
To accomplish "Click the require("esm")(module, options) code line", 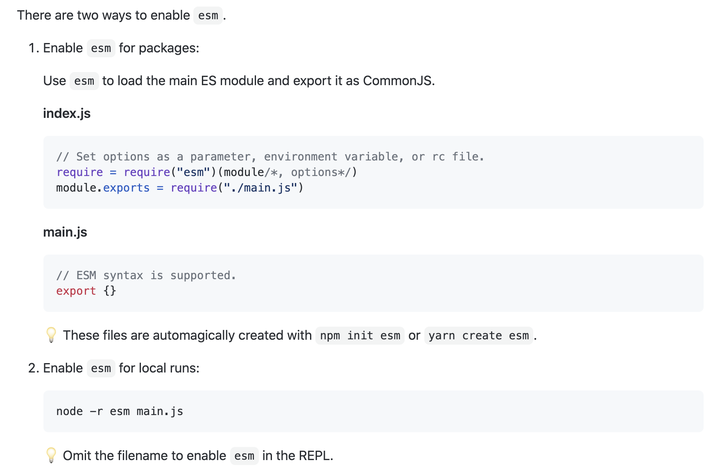I will [x=207, y=172].
